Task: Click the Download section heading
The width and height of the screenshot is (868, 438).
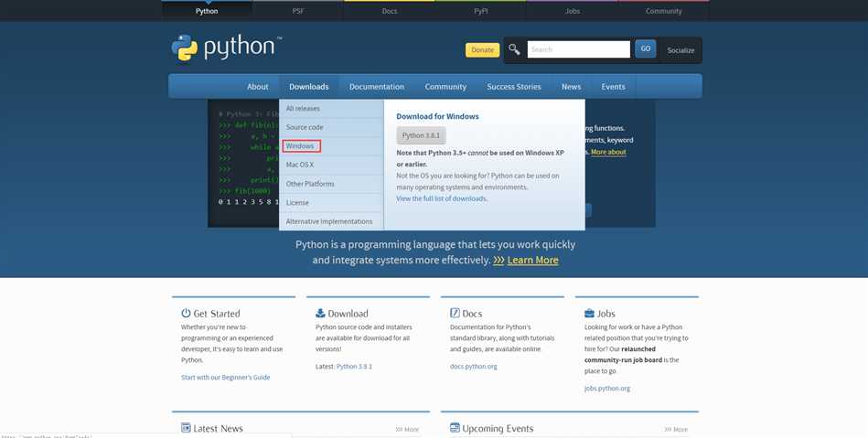Action: click(x=348, y=314)
